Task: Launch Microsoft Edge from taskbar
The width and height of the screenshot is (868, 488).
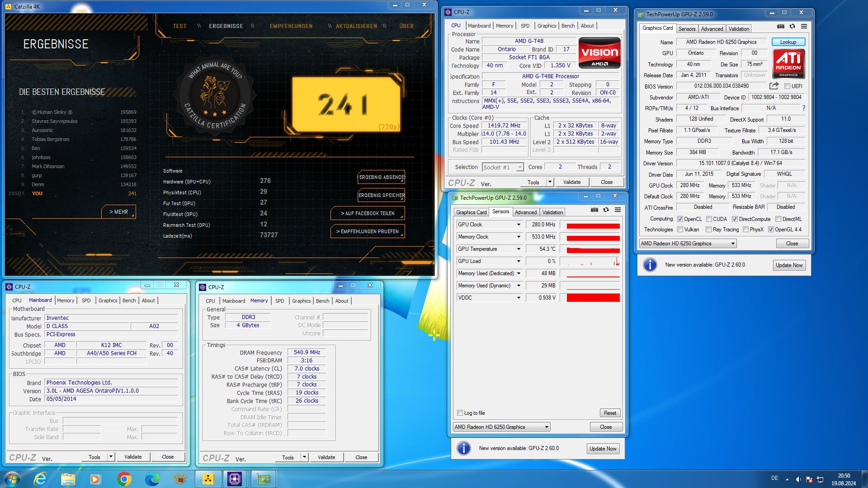Action: click(152, 479)
